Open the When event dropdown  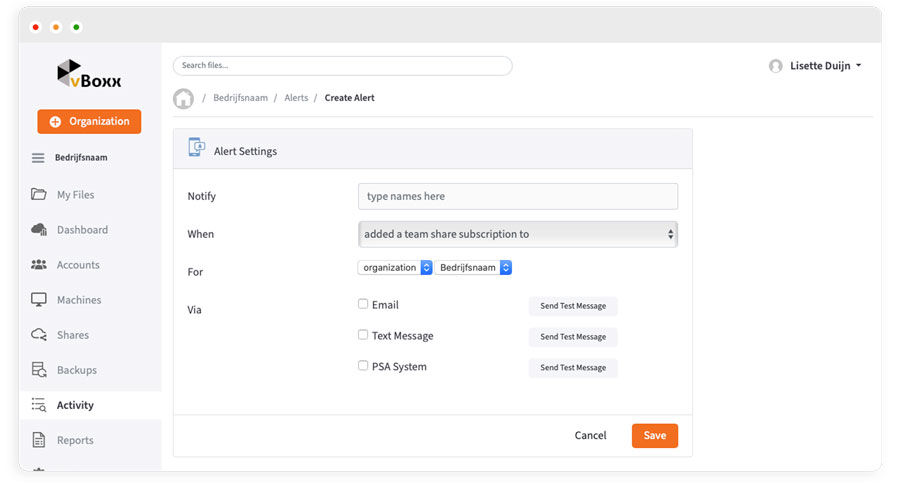[517, 234]
